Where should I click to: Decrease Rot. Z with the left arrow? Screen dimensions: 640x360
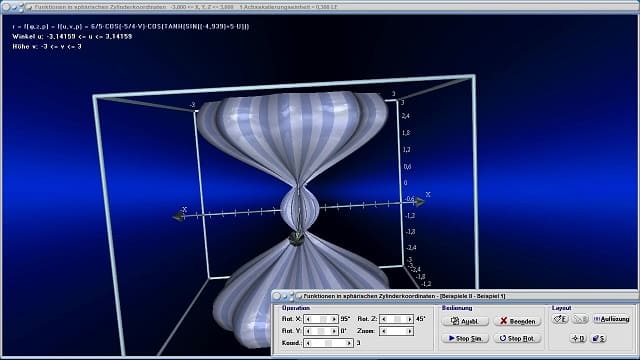click(x=384, y=319)
